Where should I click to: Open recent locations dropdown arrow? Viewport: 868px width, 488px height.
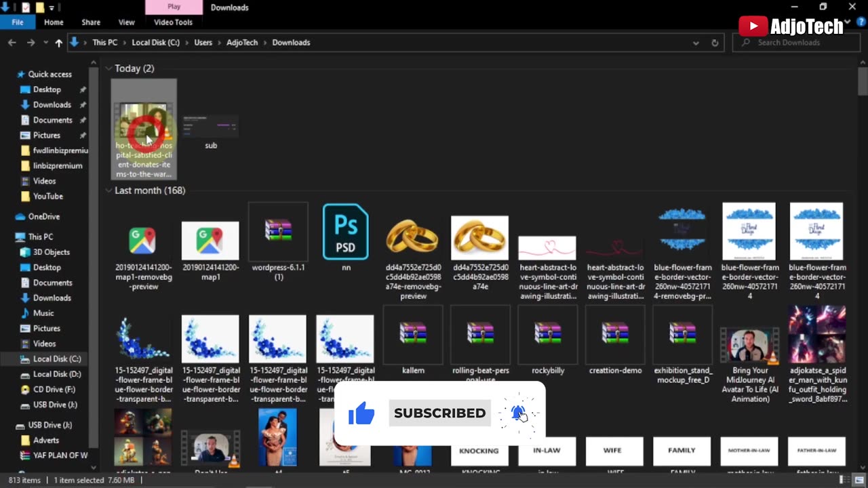(x=45, y=43)
